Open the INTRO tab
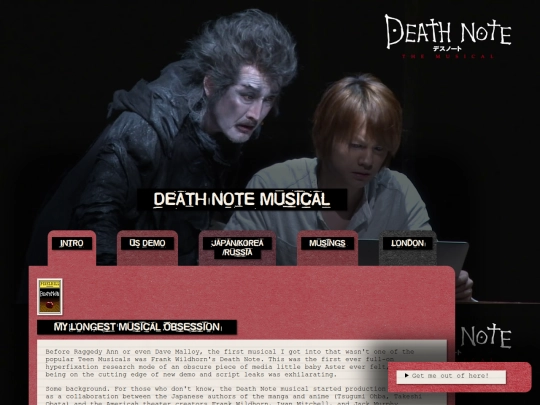The height and width of the screenshot is (405, 540). (x=72, y=247)
